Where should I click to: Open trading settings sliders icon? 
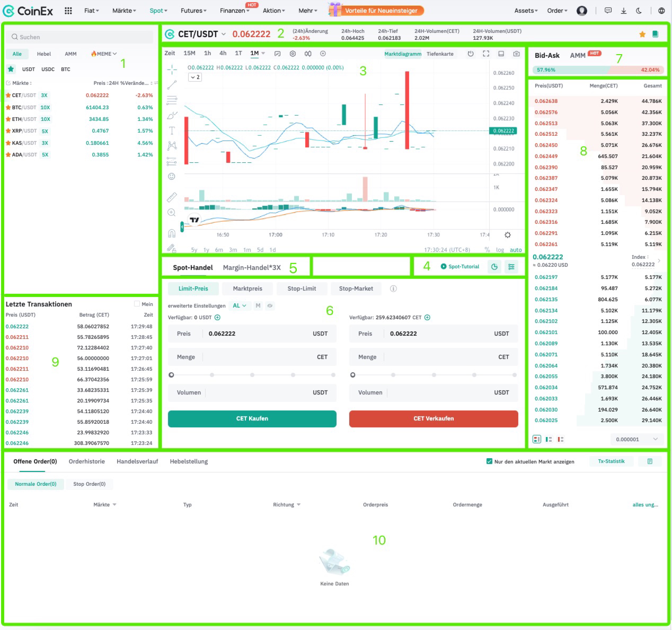(x=511, y=267)
